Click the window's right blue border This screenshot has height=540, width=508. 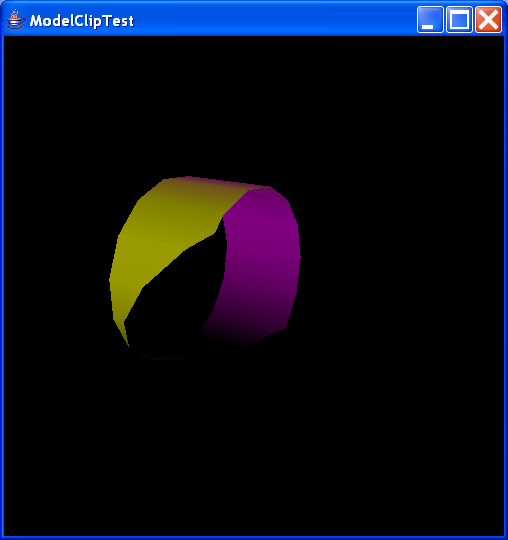coord(506,286)
